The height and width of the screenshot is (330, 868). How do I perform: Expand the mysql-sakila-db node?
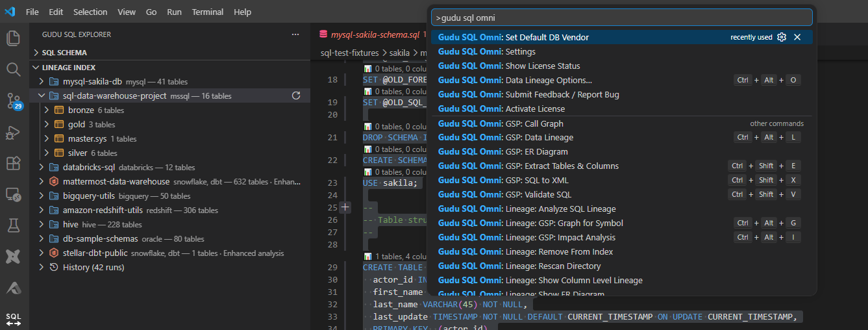point(42,81)
